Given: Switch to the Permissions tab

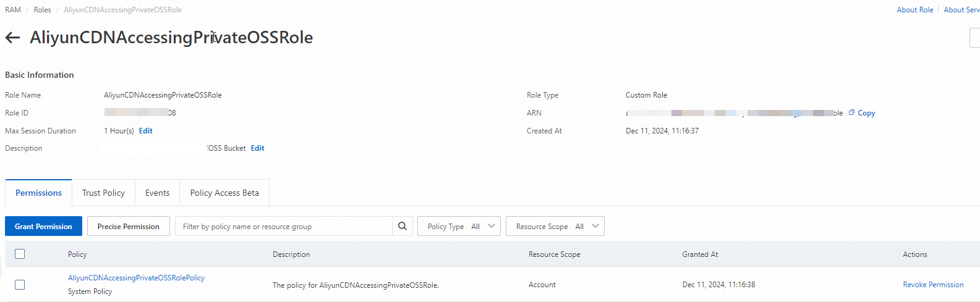Looking at the screenshot, I should point(38,193).
